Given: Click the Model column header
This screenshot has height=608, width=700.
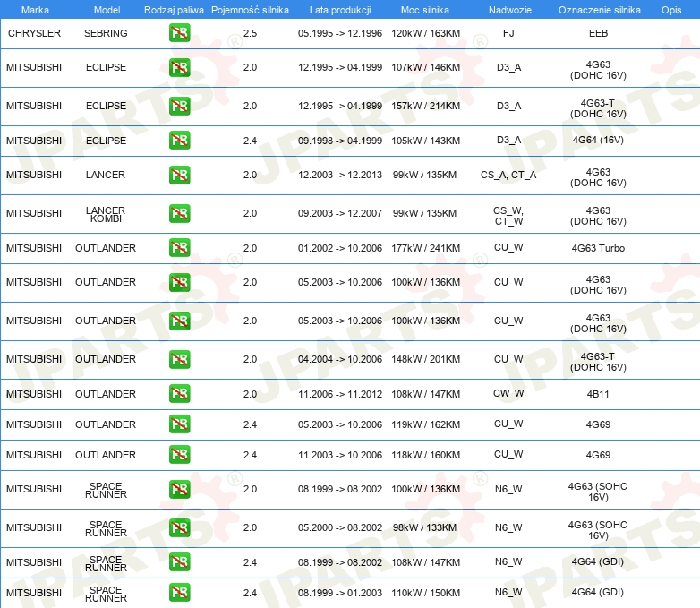Looking at the screenshot, I should click(x=107, y=10).
